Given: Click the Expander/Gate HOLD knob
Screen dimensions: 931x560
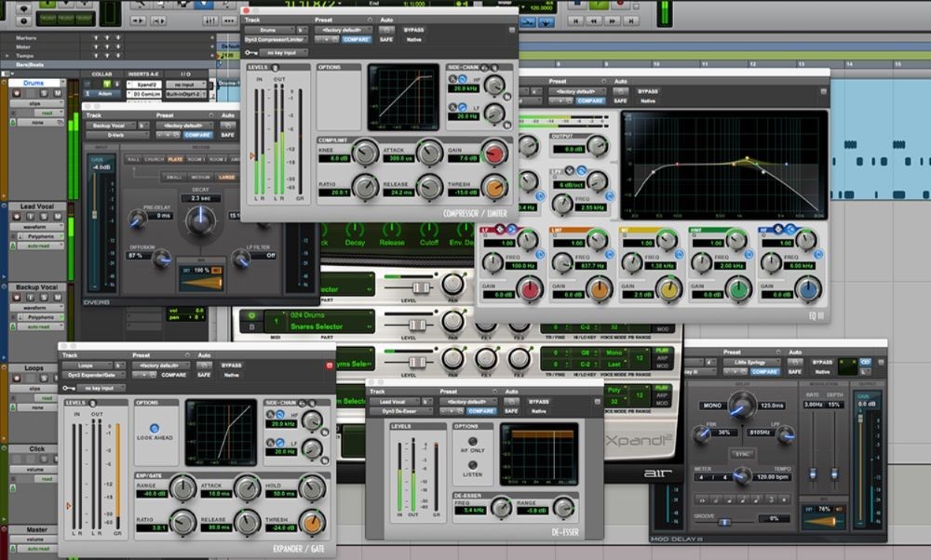Looking at the screenshot, I should 312,488.
